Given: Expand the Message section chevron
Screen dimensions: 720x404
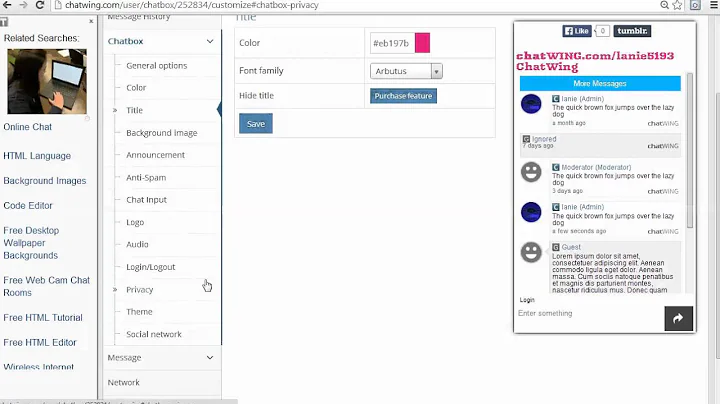Looking at the screenshot, I should click(210, 358).
